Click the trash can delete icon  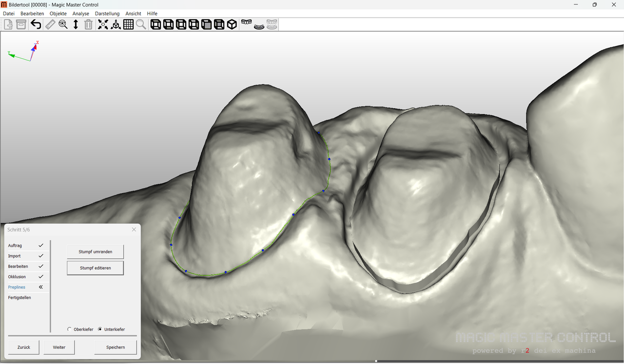(x=88, y=24)
